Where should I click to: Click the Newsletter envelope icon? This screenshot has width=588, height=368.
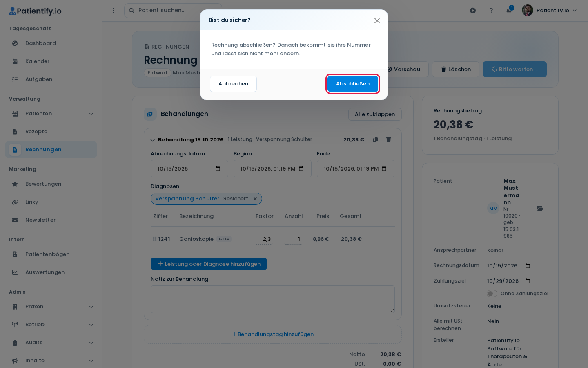click(15, 220)
